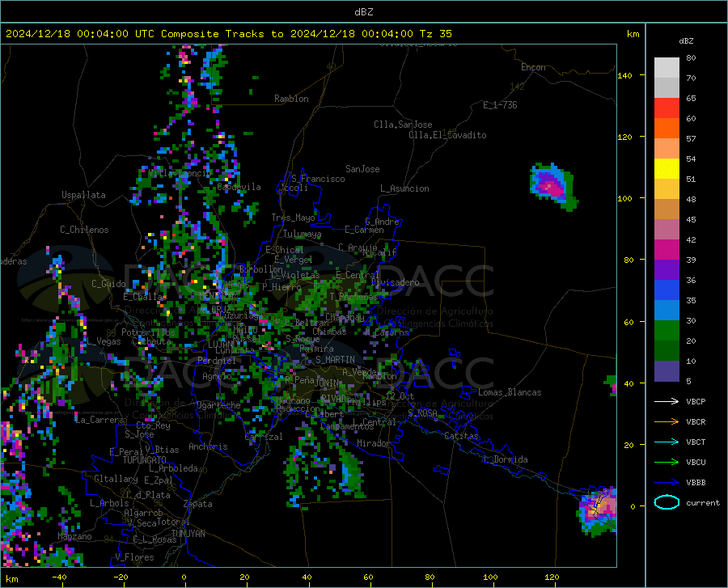Click the 'V_Flores' map label
This screenshot has width=728, height=588.
tap(134, 557)
